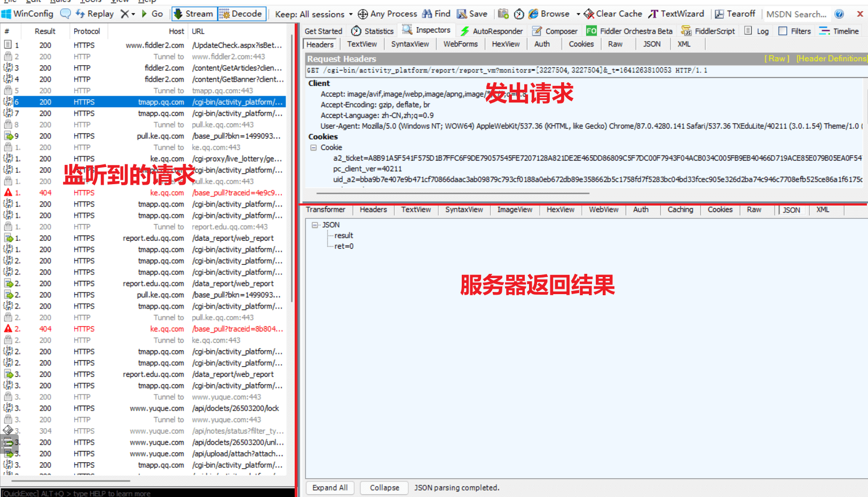Click the request headers horizontal scrollbar
The height and width of the screenshot is (497, 868).
tap(453, 193)
